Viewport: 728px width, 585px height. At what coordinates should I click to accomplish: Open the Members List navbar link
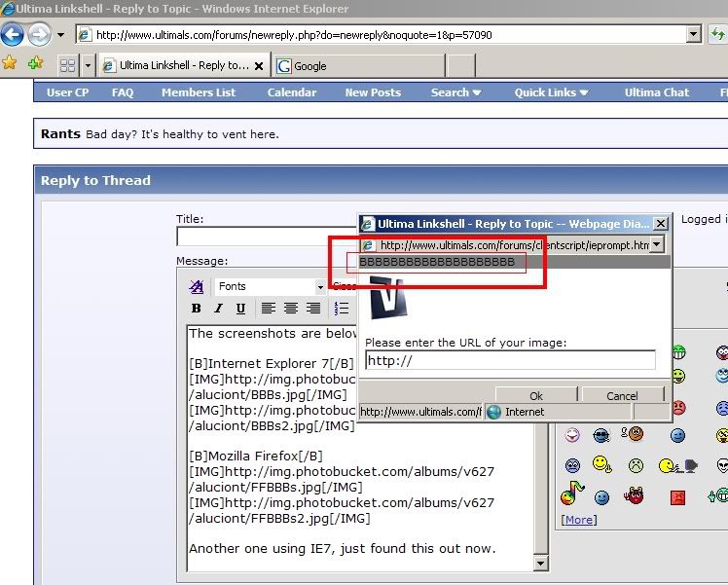click(199, 92)
